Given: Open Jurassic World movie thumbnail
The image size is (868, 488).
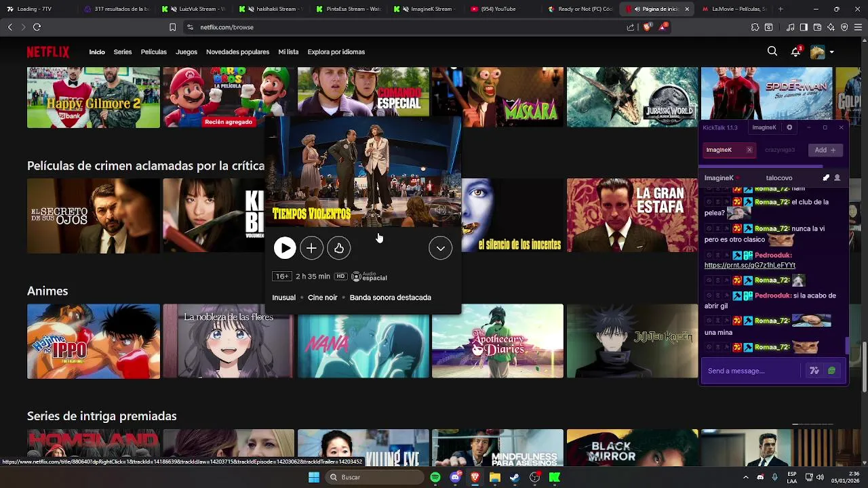Looking at the screenshot, I should [633, 98].
